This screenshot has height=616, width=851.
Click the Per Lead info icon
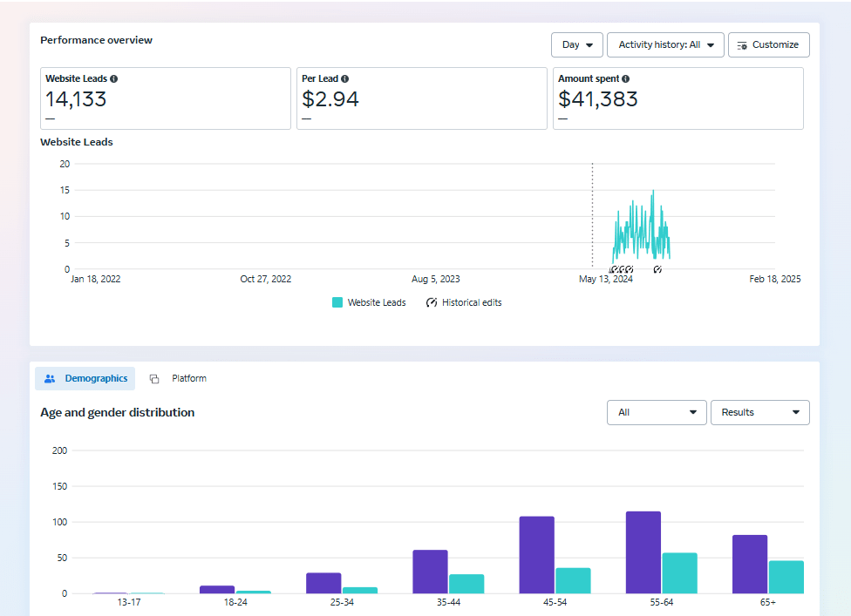point(345,79)
